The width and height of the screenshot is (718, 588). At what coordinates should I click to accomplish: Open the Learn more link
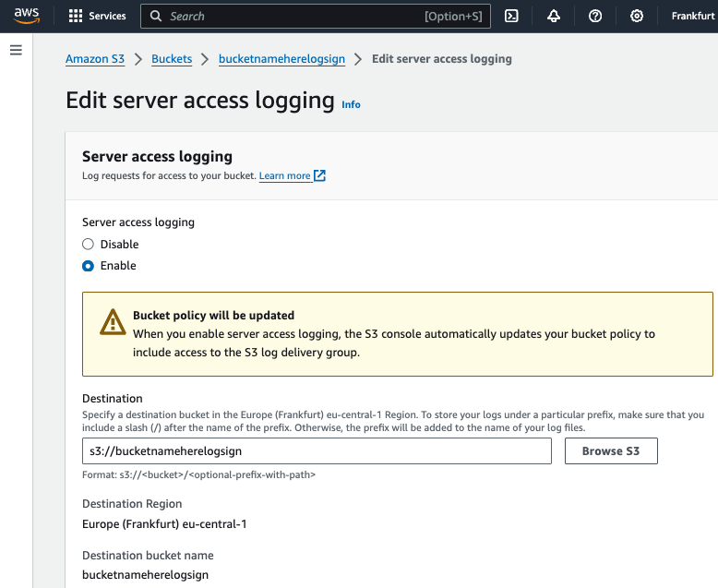tap(285, 176)
